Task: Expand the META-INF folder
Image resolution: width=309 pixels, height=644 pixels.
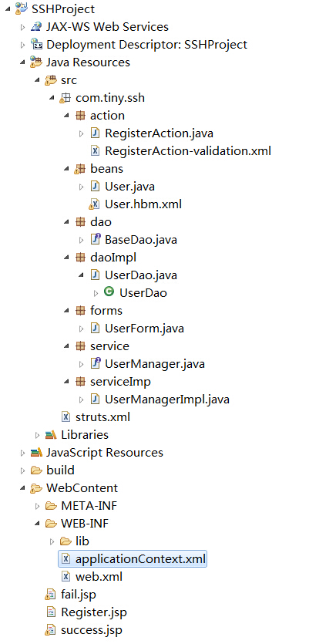Action: (37, 506)
